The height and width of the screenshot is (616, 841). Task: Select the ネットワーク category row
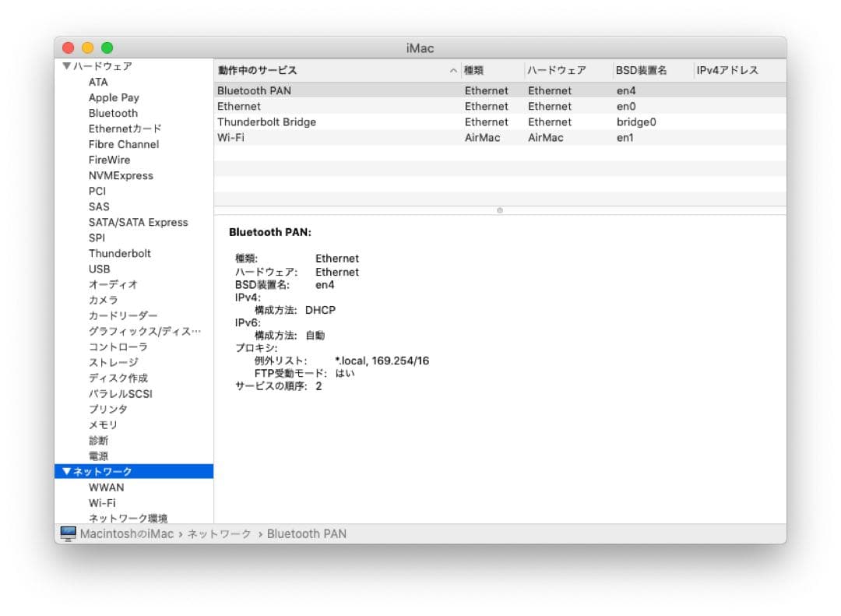(134, 471)
